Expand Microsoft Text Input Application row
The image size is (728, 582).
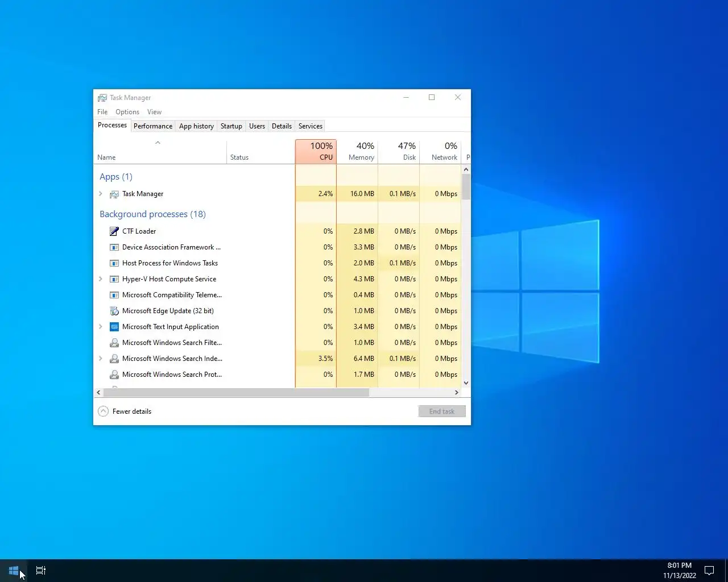pos(101,327)
